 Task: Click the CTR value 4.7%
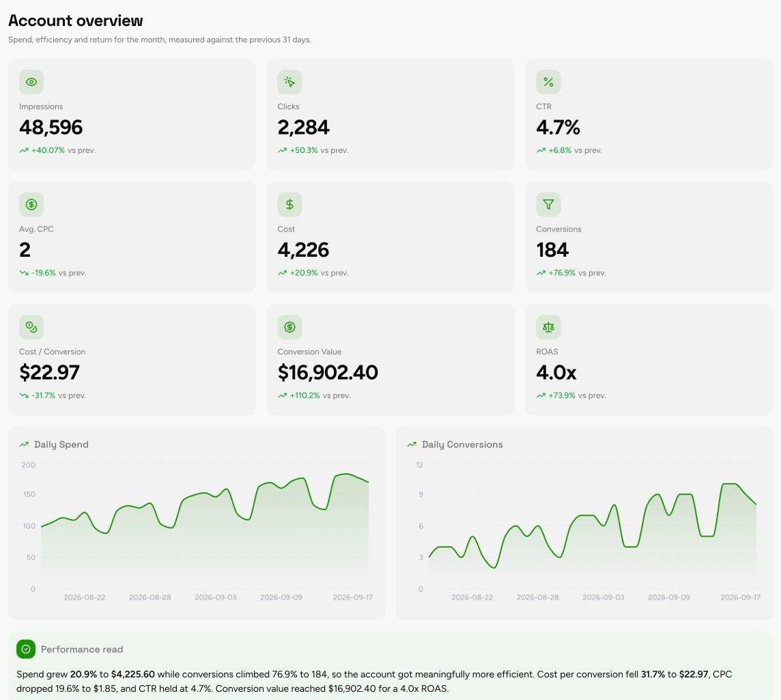pyautogui.click(x=558, y=127)
